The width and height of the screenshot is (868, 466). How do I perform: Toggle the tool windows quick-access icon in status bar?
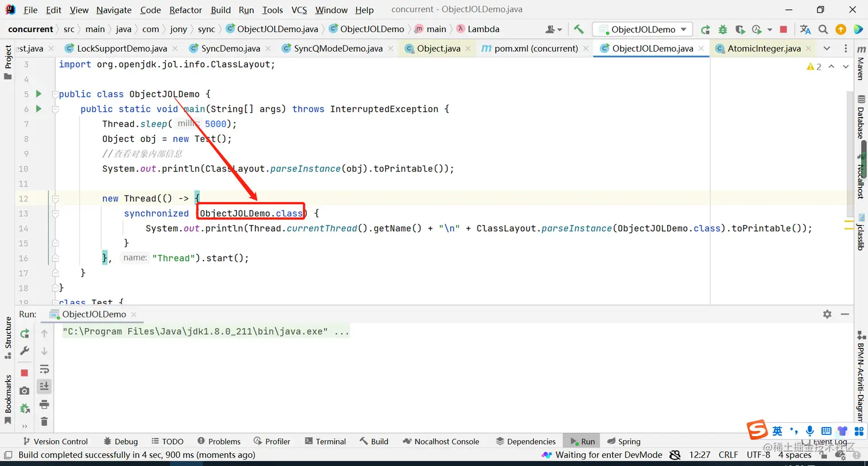pos(7,455)
